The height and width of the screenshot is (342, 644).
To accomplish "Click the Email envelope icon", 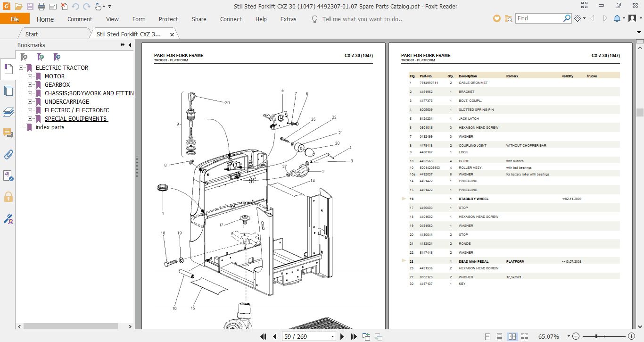I will pyautogui.click(x=52, y=7).
